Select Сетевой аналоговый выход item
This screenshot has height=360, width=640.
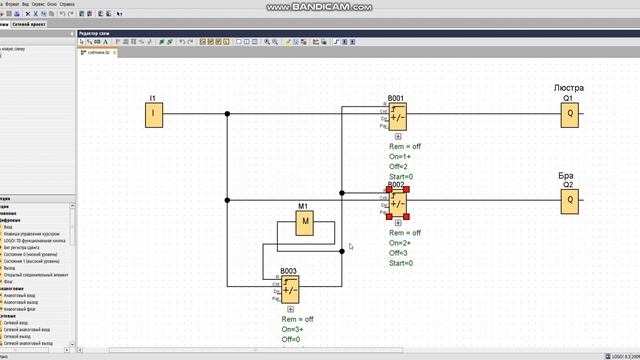point(28,344)
